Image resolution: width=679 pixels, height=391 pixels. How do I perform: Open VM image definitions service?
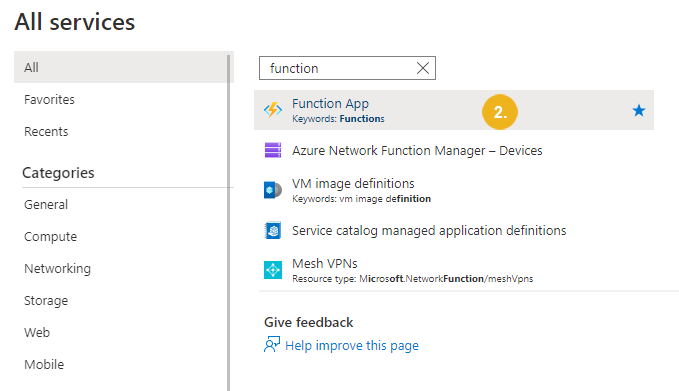(353, 184)
